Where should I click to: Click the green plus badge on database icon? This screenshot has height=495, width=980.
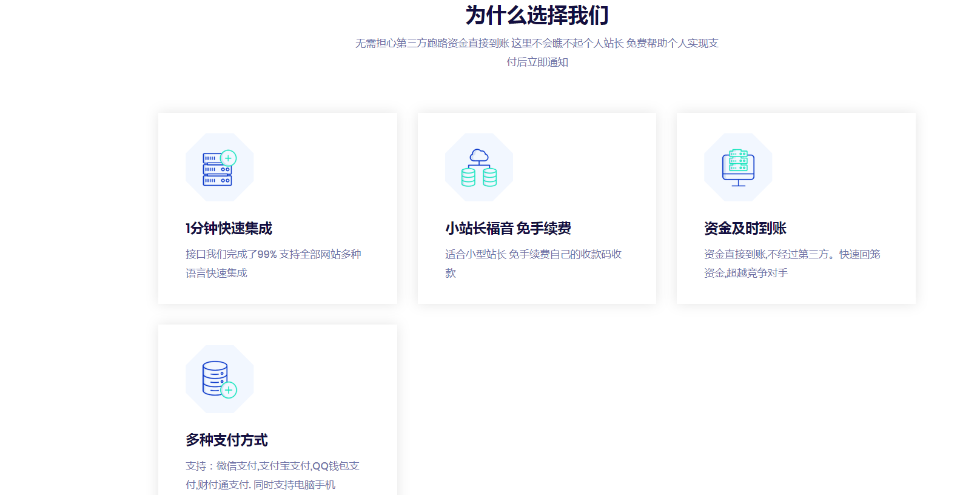229,390
